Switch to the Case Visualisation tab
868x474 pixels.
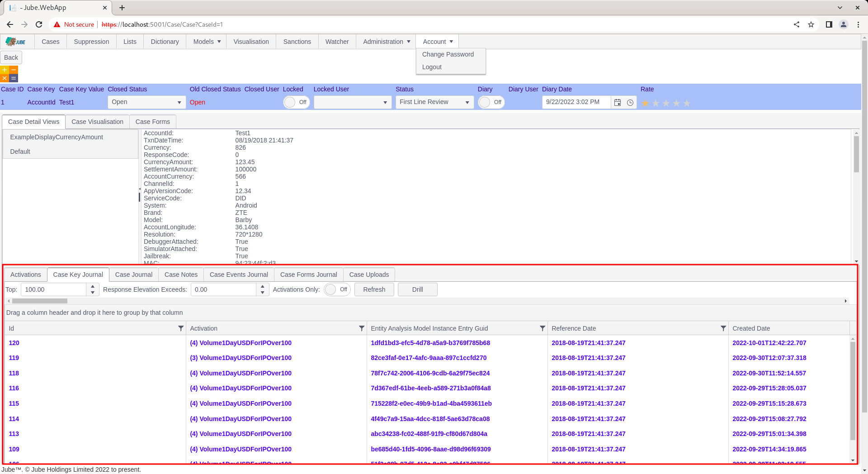(x=97, y=122)
